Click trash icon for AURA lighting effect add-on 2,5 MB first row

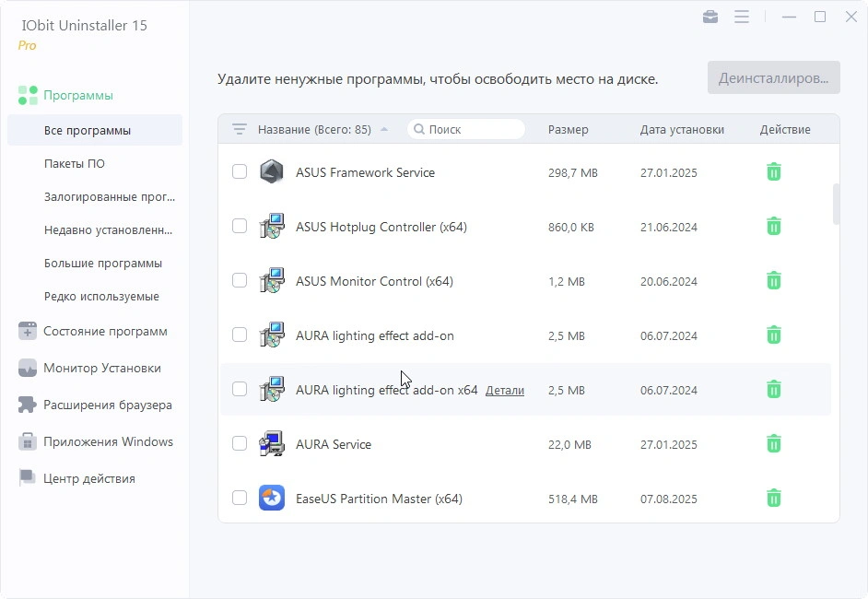click(774, 335)
